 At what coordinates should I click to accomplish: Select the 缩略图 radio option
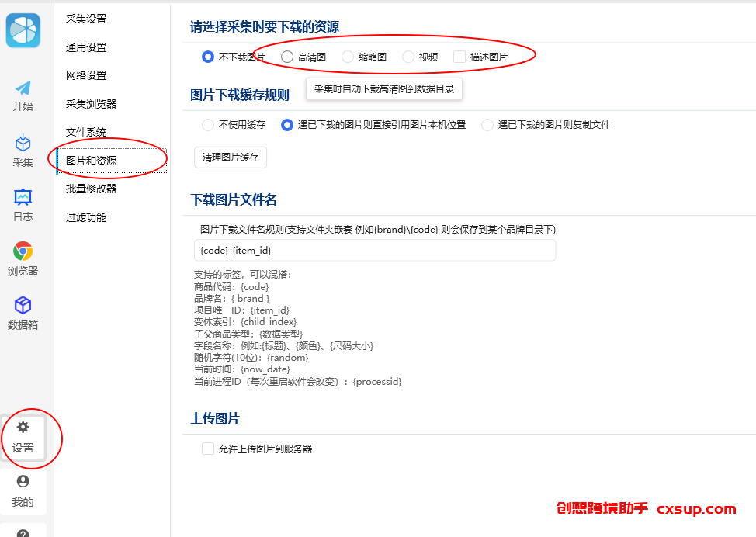coord(348,57)
